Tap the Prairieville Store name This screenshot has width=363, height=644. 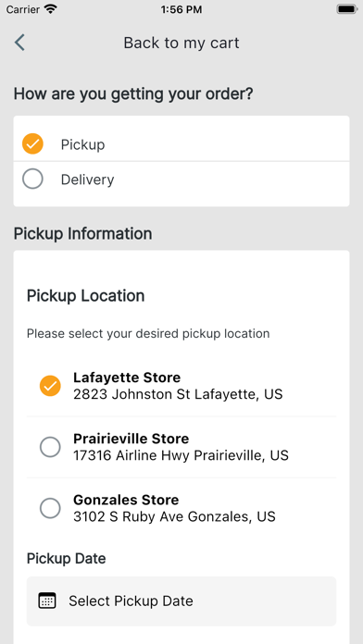tap(131, 439)
